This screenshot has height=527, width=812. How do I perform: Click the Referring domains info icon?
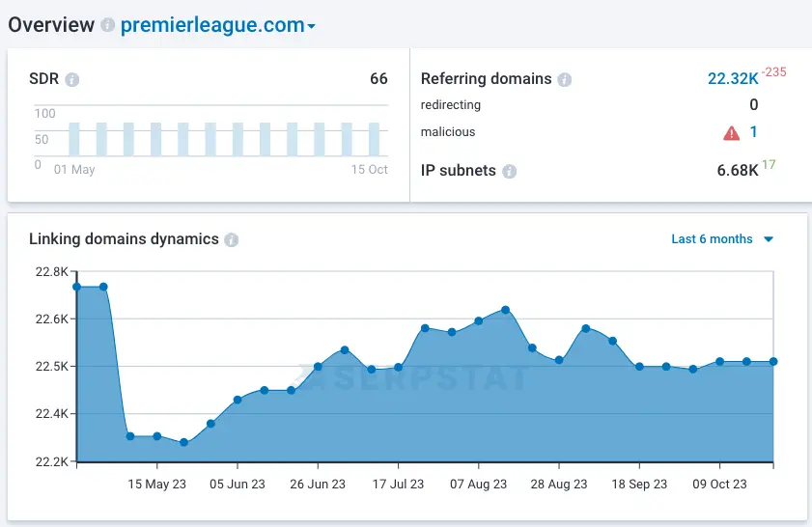pos(565,80)
